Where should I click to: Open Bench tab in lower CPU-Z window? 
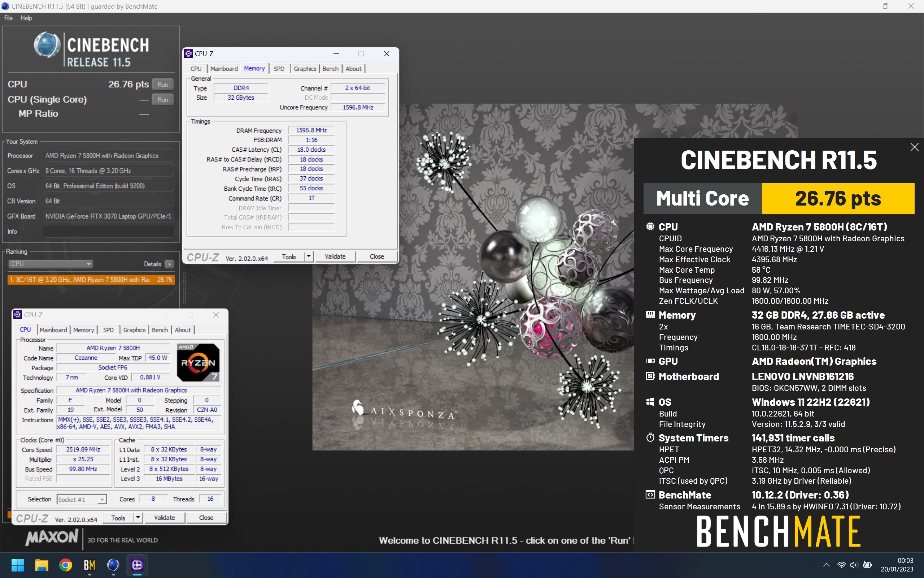click(x=160, y=330)
